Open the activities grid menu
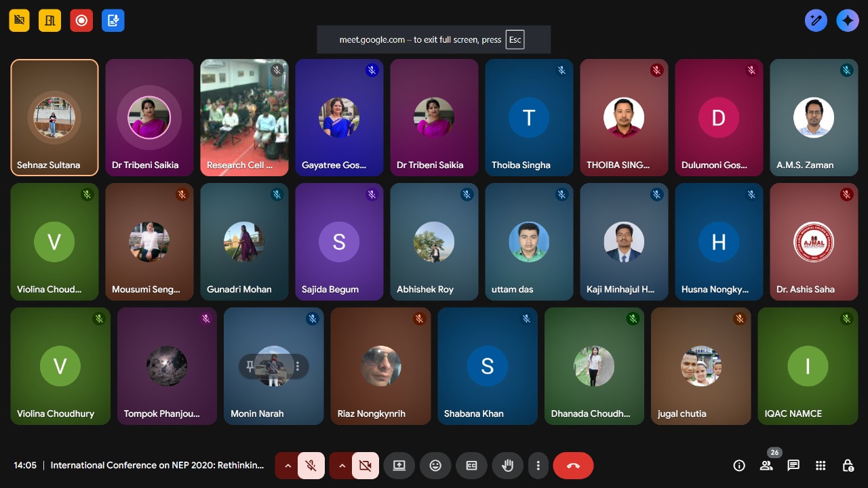 [x=821, y=466]
